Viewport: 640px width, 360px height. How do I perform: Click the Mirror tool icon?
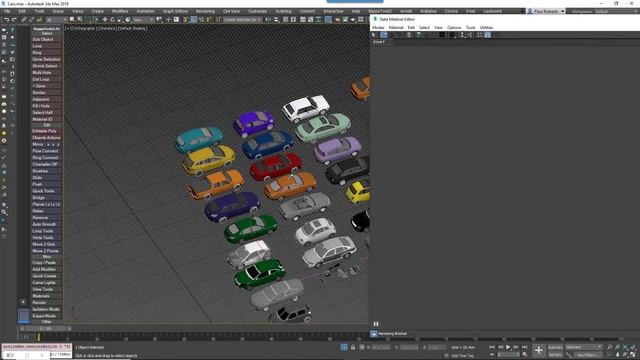coord(268,20)
